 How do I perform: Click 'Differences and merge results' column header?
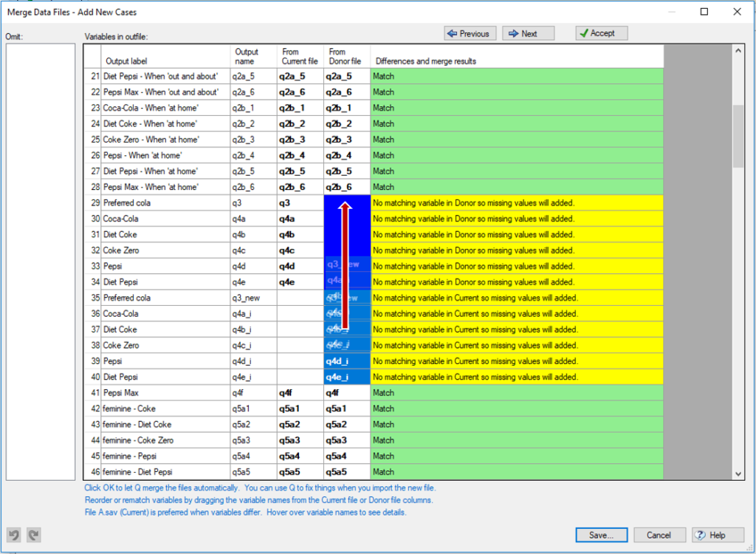(425, 61)
